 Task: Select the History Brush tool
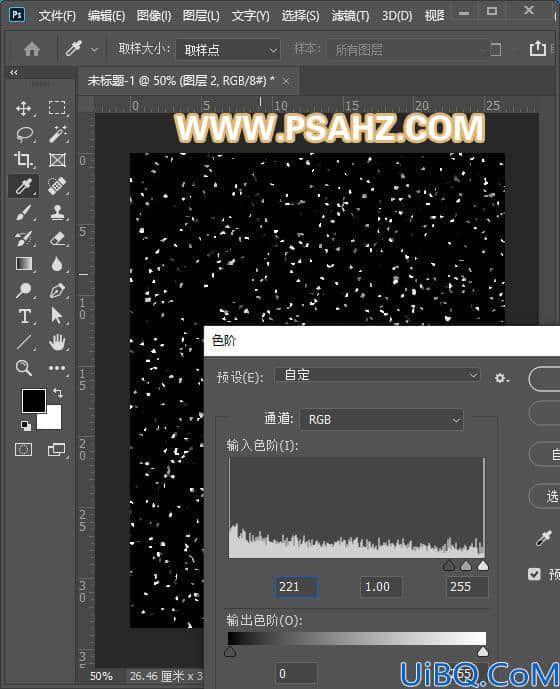click(x=23, y=239)
